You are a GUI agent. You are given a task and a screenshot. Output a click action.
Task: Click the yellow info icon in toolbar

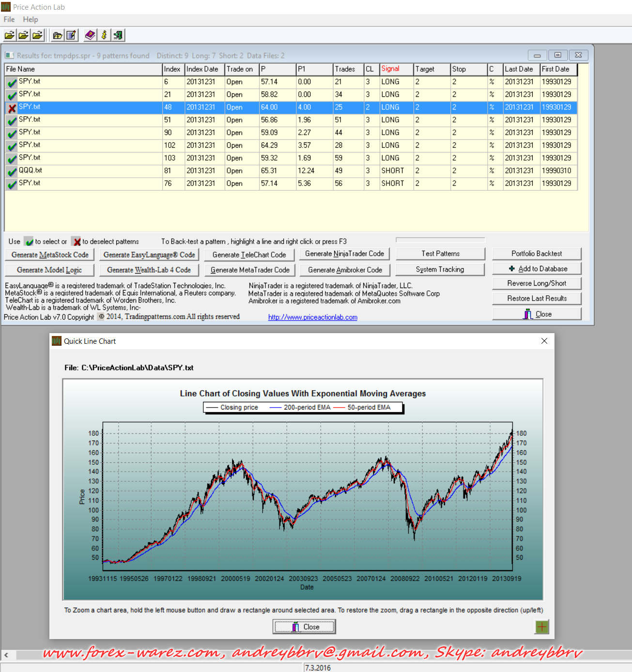[x=104, y=35]
